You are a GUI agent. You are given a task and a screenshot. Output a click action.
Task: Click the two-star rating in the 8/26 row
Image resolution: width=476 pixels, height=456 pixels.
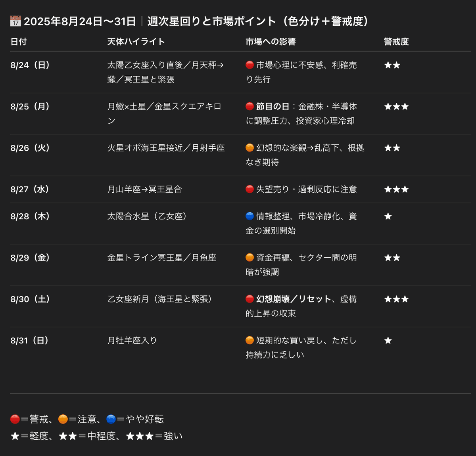tap(392, 148)
